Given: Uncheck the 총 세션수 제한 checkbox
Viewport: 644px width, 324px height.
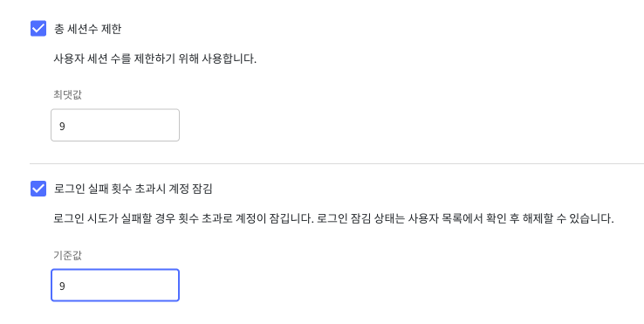Looking at the screenshot, I should (x=38, y=29).
